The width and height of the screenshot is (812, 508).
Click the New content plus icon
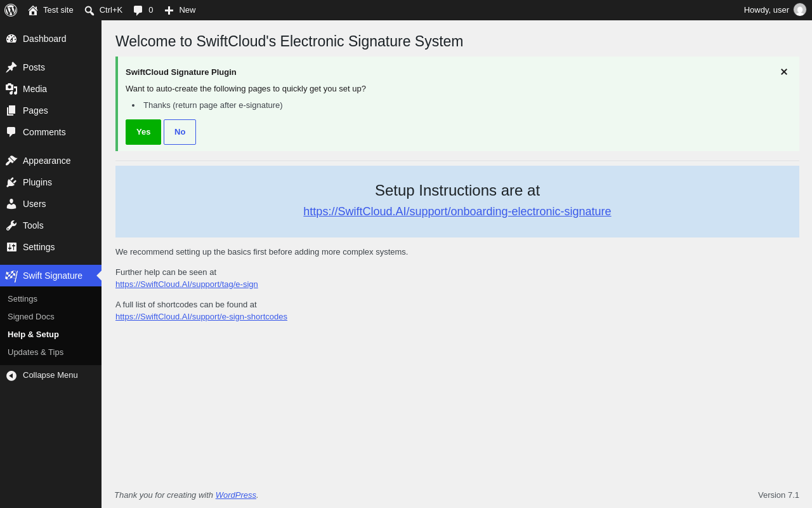[169, 10]
